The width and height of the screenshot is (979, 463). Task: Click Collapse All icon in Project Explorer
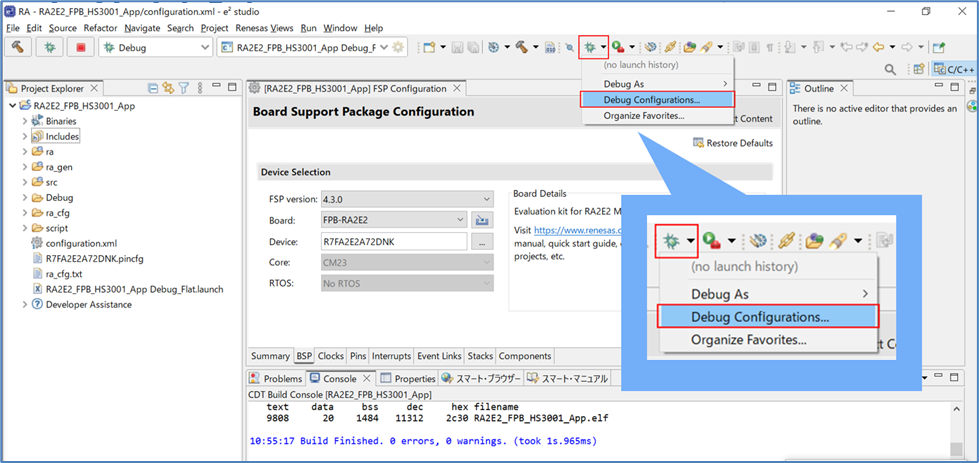153,89
